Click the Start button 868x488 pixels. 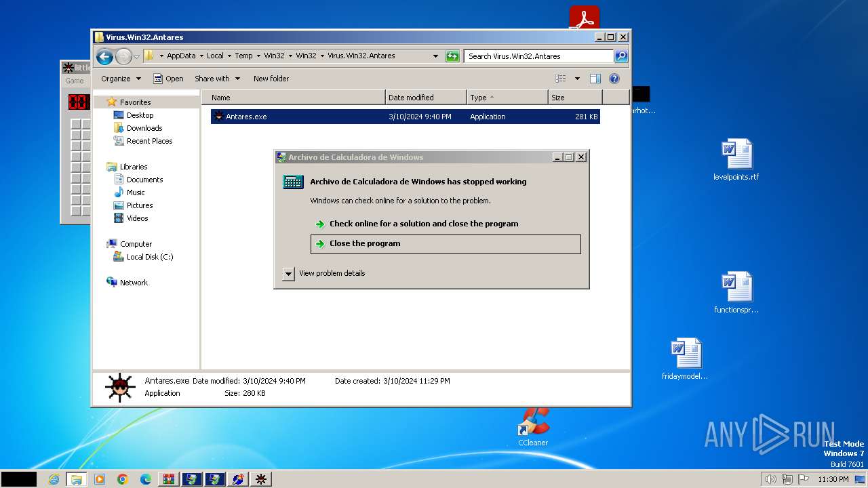pos(19,479)
